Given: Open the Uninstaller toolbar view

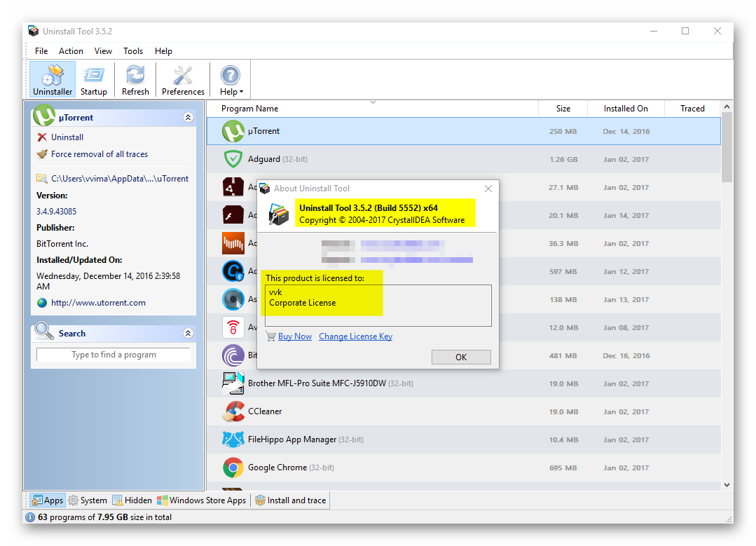Looking at the screenshot, I should [x=53, y=80].
